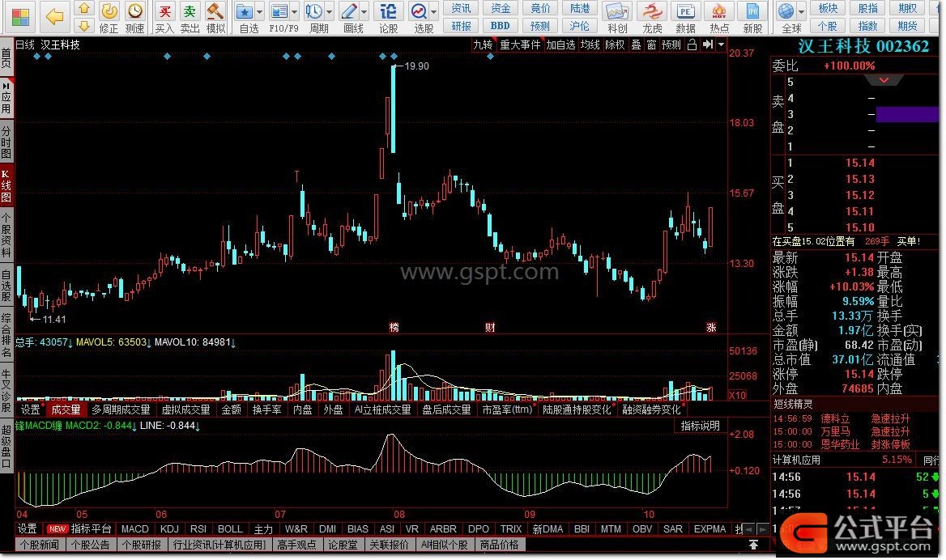Toggle 除权 ex-rights adjustment
Image resolution: width=946 pixels, height=560 pixels.
pyautogui.click(x=615, y=45)
